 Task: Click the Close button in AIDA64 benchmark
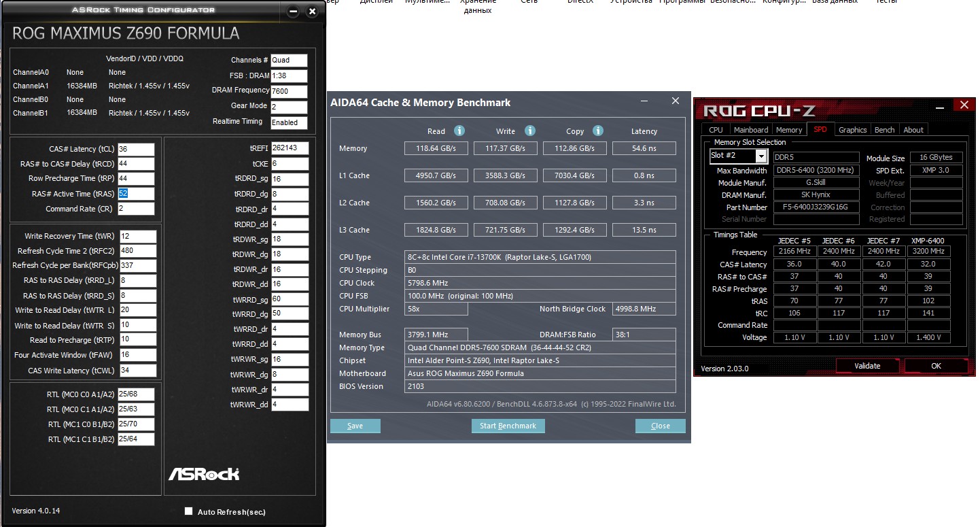pyautogui.click(x=661, y=426)
